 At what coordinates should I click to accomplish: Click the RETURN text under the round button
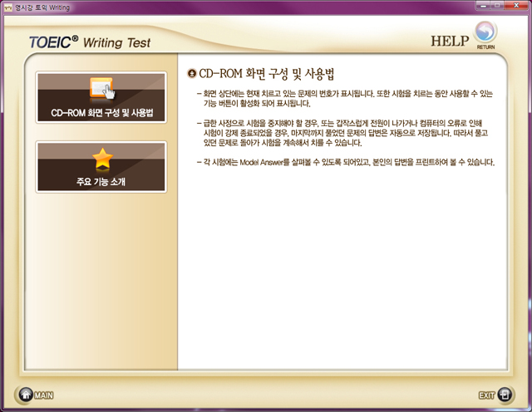coord(485,48)
